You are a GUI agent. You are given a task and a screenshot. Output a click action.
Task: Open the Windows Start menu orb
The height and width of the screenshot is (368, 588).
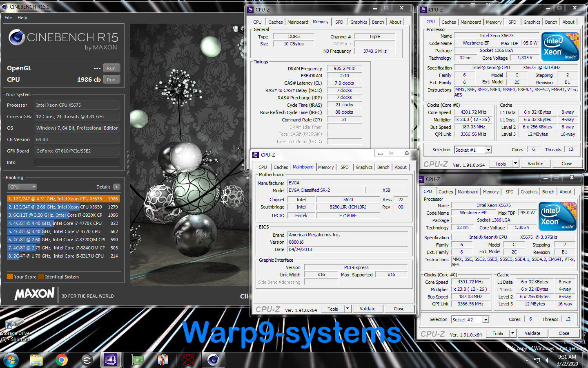tap(11, 360)
